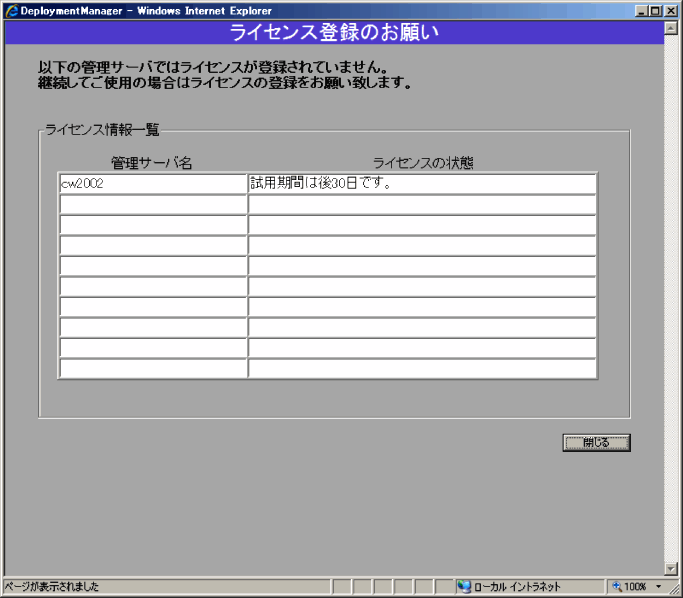
Task: Click scrollbar up arrow
Action: point(670,28)
